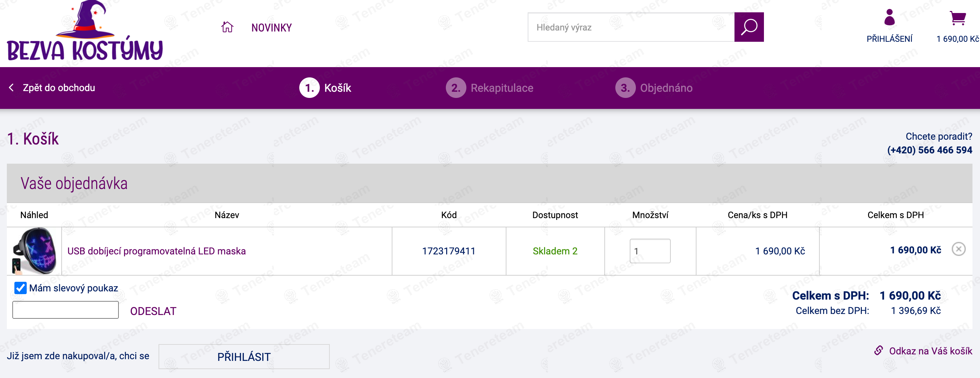Click the home icon in the header
Image resolution: width=980 pixels, height=378 pixels.
(227, 27)
